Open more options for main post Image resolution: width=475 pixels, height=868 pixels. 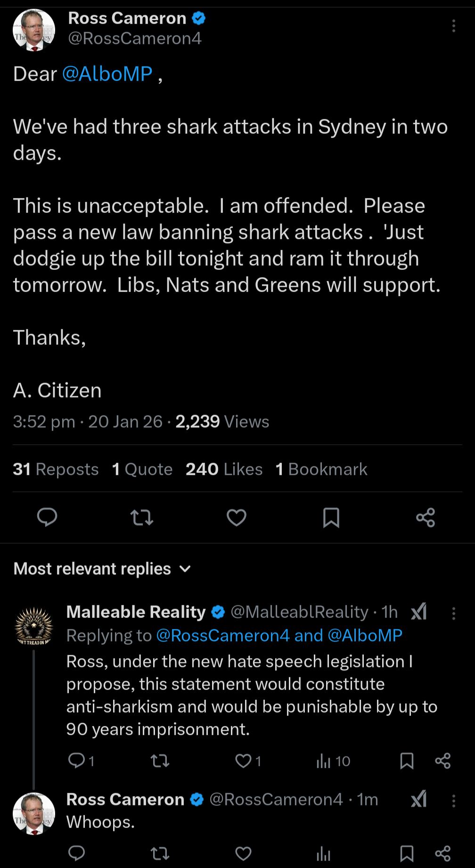[453, 26]
